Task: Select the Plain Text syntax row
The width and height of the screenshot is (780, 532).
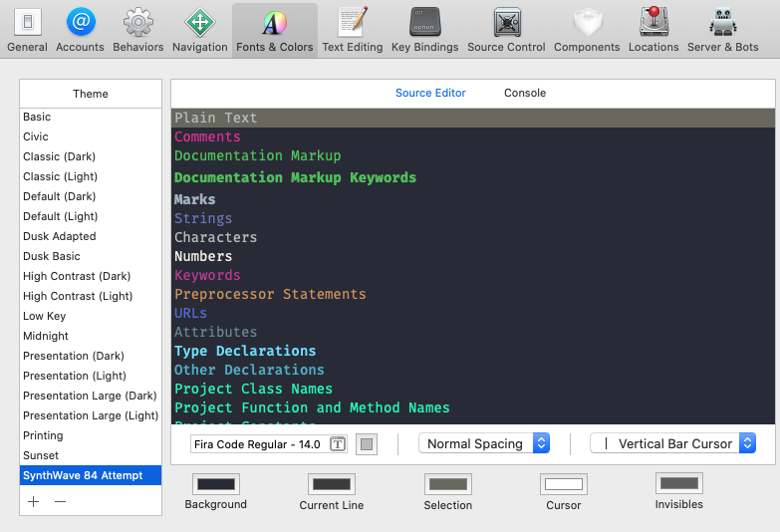Action: (x=473, y=118)
